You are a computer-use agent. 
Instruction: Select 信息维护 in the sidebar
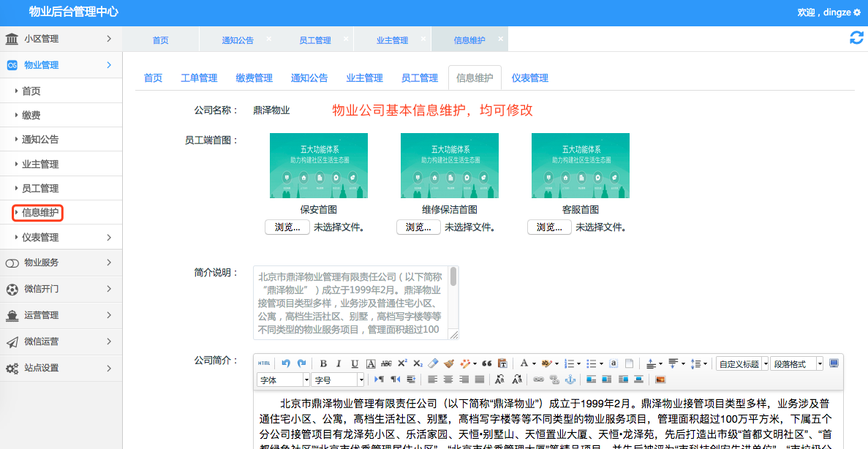click(40, 213)
